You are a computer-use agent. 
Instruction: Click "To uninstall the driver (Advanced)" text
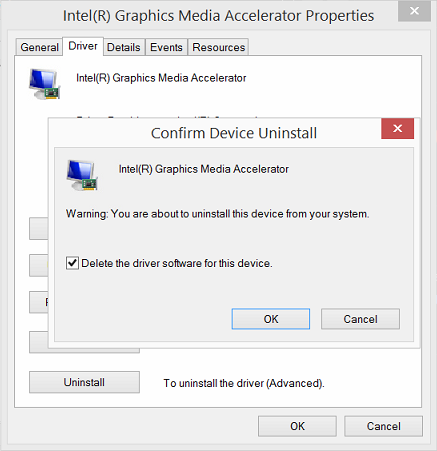(244, 383)
